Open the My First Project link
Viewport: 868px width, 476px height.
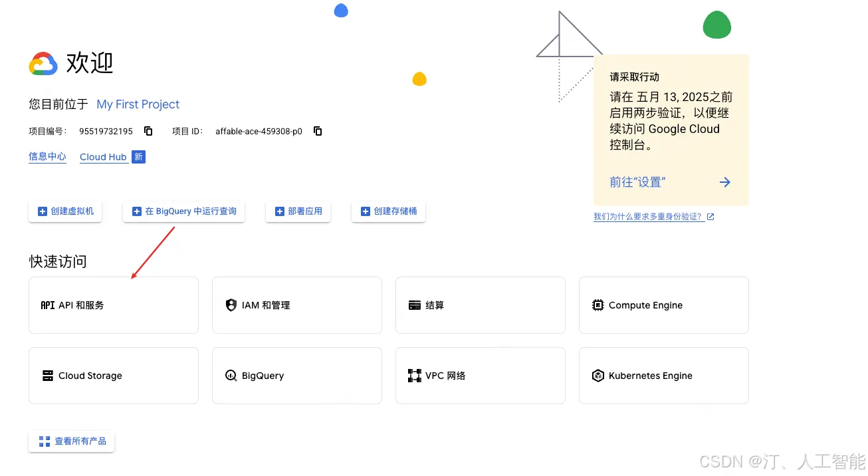pyautogui.click(x=138, y=104)
